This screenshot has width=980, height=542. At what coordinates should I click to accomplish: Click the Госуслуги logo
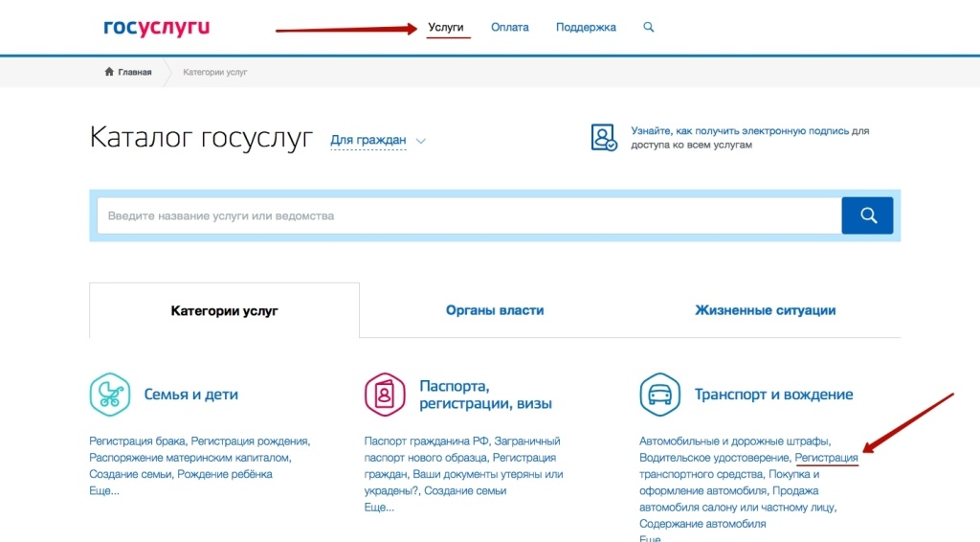click(x=156, y=28)
